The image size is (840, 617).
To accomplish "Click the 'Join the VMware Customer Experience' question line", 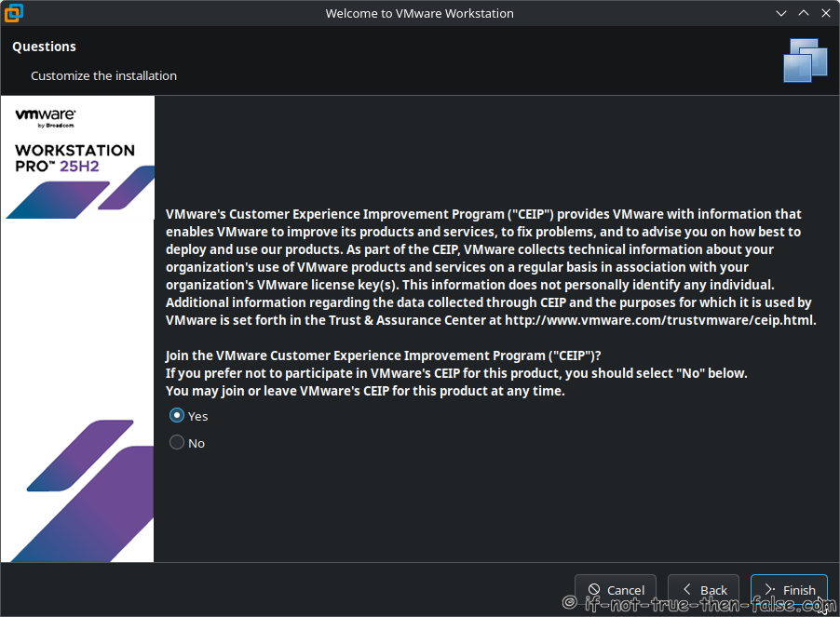I will [383, 355].
